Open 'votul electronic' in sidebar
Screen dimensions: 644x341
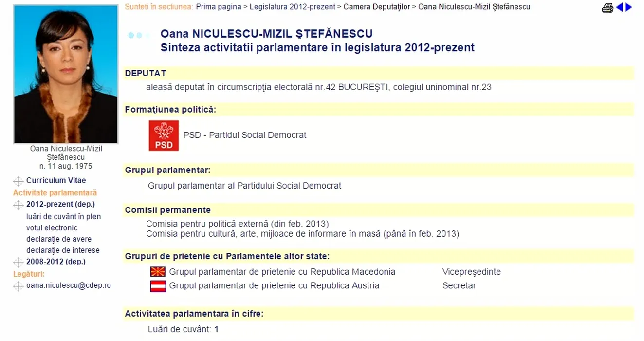tap(52, 227)
